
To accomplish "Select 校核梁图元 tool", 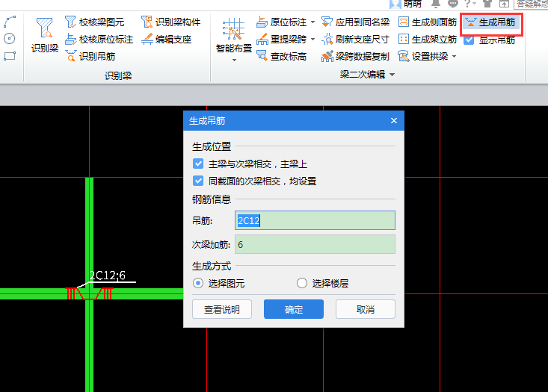I will [94, 22].
